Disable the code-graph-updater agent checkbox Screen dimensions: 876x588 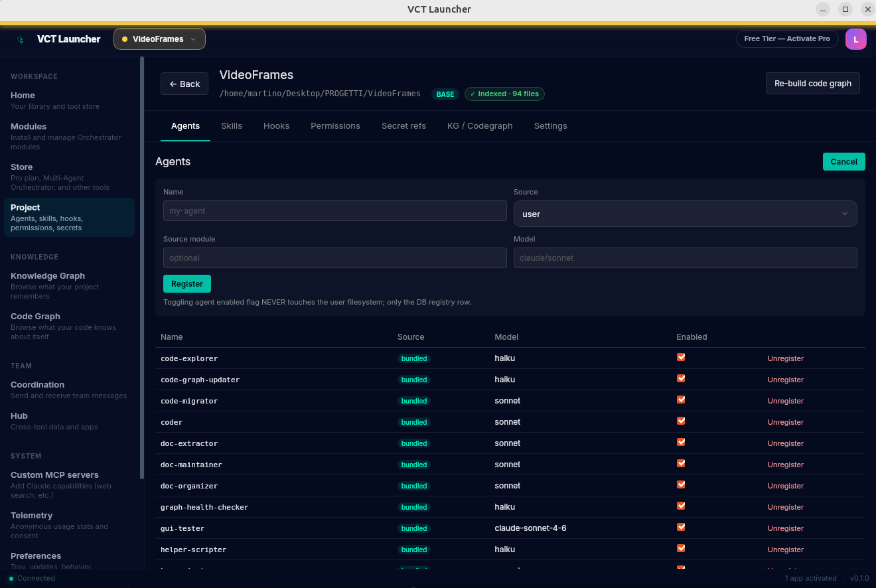click(681, 378)
